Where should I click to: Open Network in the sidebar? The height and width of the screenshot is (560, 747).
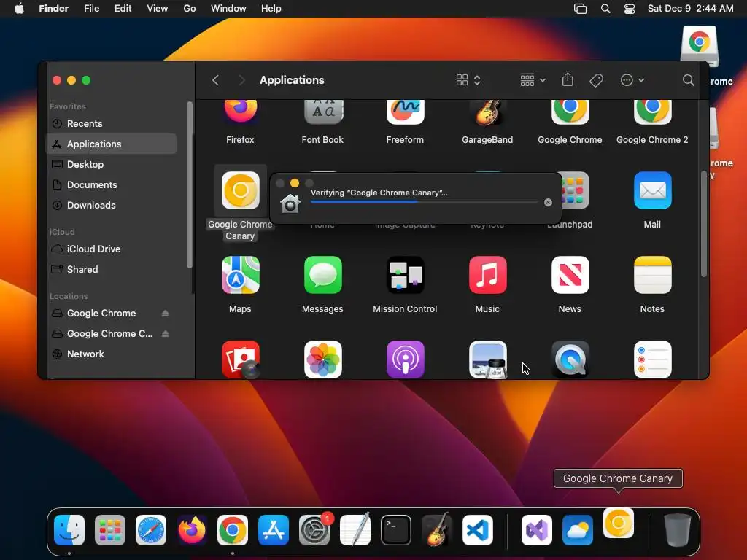tap(112, 354)
